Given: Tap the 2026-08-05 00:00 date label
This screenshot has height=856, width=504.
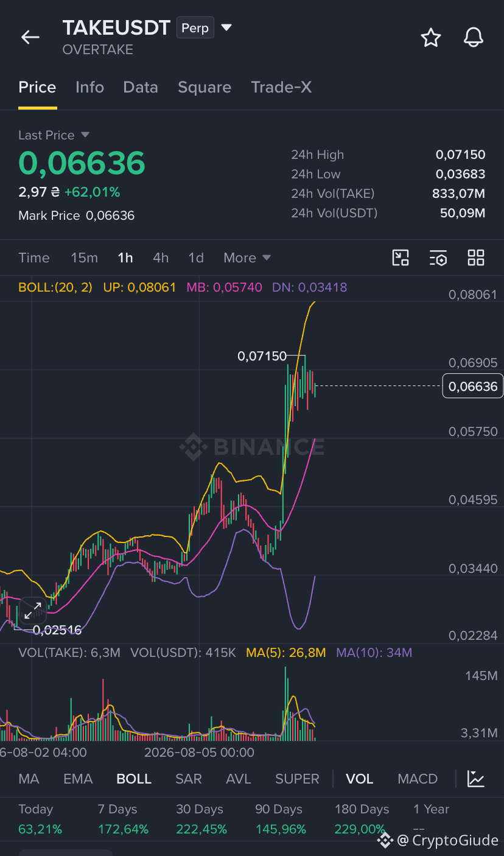Looking at the screenshot, I should pos(199,752).
